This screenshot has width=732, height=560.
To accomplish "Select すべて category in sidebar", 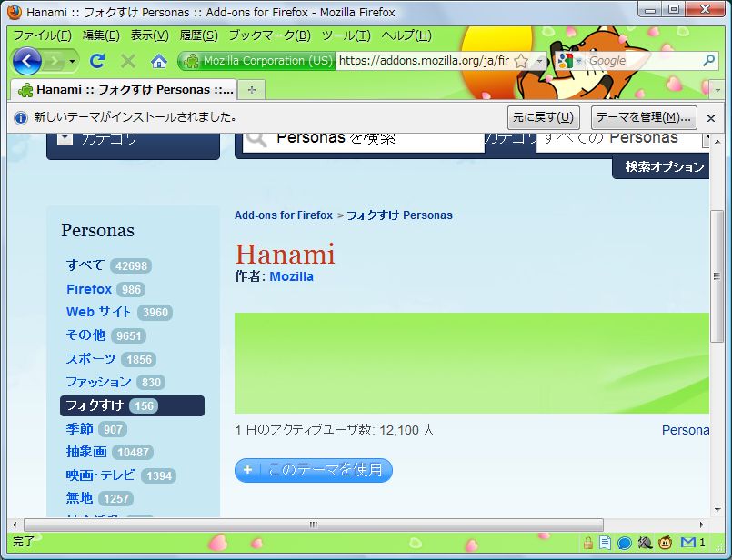I will pyautogui.click(x=85, y=265).
